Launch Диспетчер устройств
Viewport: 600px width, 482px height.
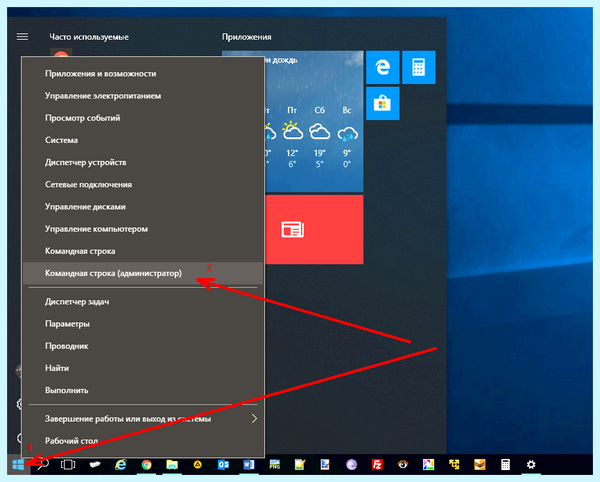pyautogui.click(x=143, y=162)
